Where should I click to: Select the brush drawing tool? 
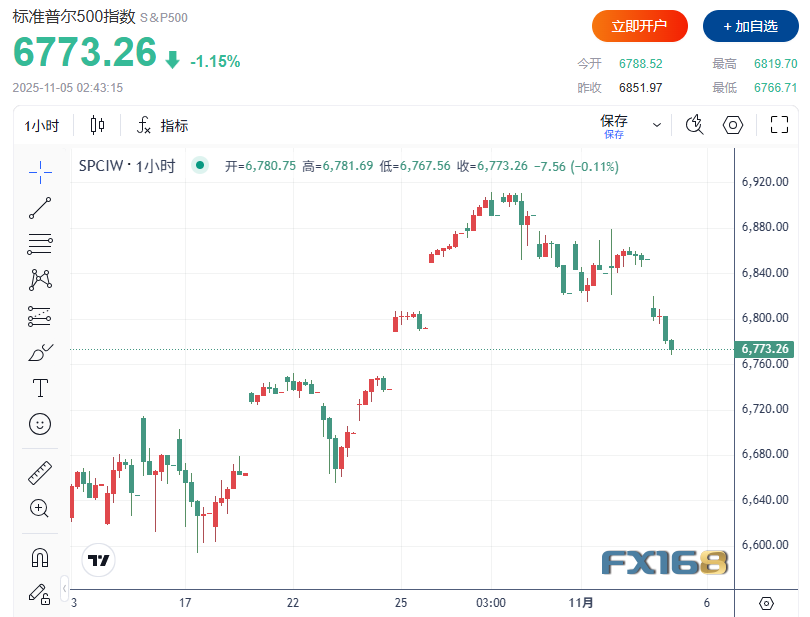40,352
